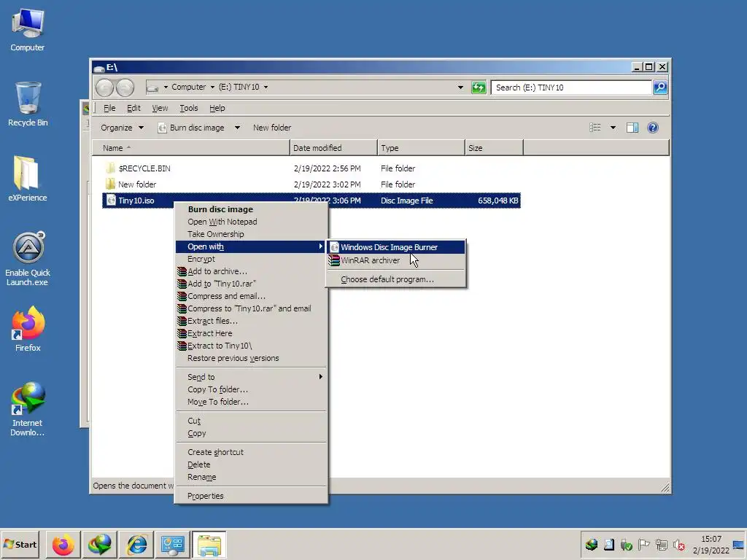Click the Control Panel taskbar icon
The image size is (747, 560).
click(x=172, y=544)
